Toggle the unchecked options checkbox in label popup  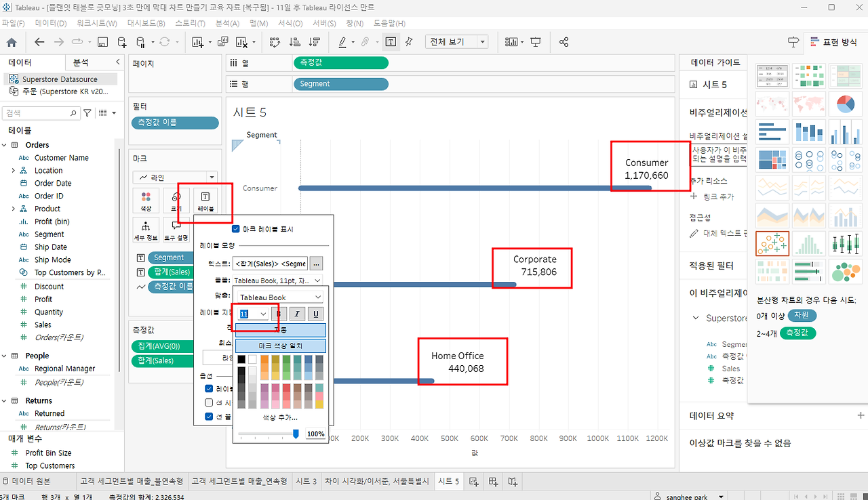[209, 402]
